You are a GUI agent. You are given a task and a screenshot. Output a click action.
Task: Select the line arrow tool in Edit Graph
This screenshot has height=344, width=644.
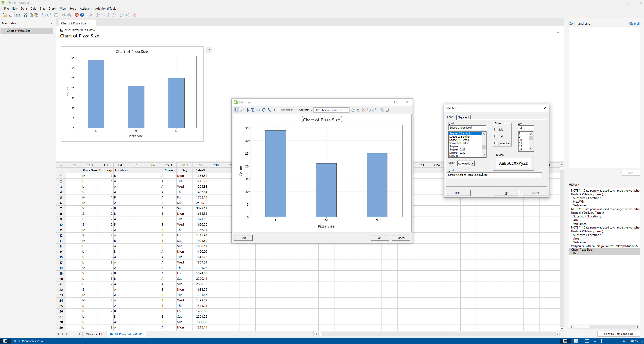269,110
